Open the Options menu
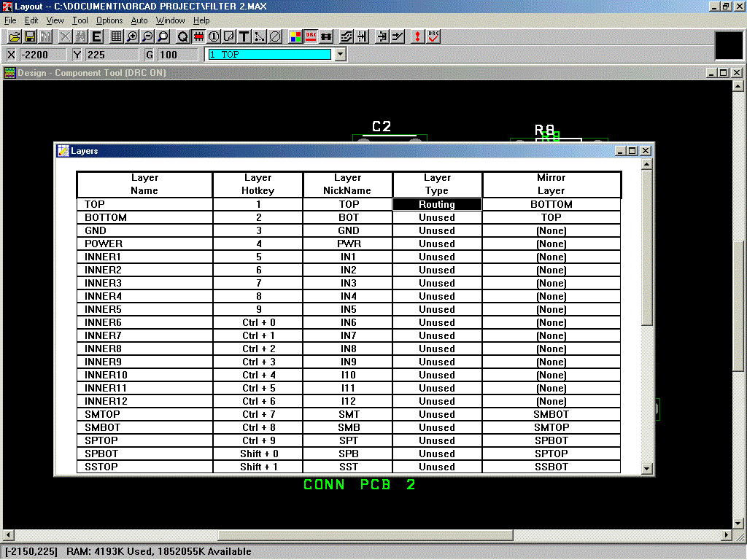The image size is (747, 560). pyautogui.click(x=109, y=20)
